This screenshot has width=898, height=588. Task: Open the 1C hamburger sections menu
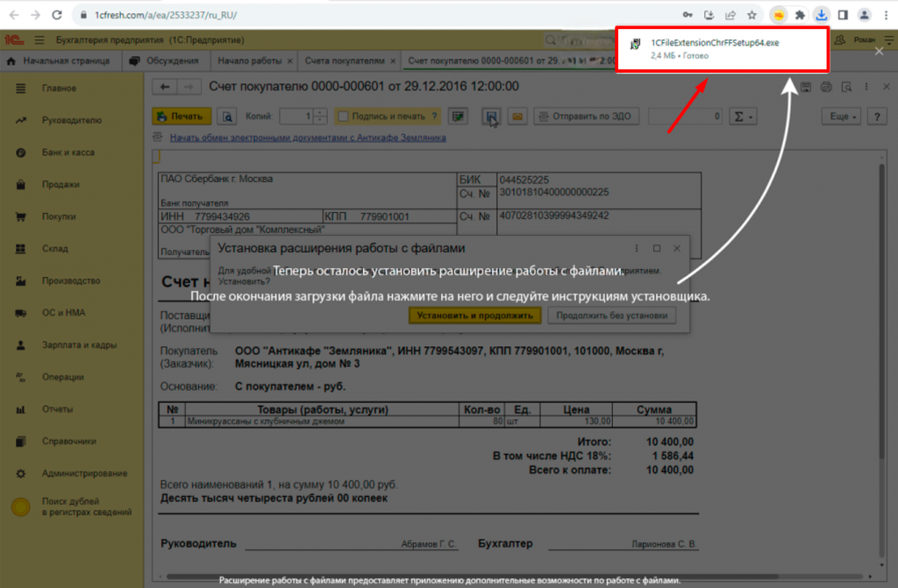click(39, 40)
